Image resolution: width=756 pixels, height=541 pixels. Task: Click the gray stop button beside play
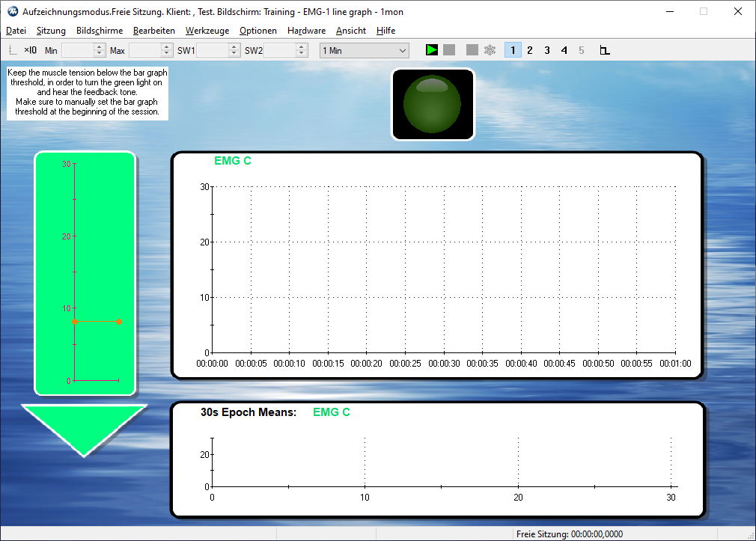click(x=449, y=50)
